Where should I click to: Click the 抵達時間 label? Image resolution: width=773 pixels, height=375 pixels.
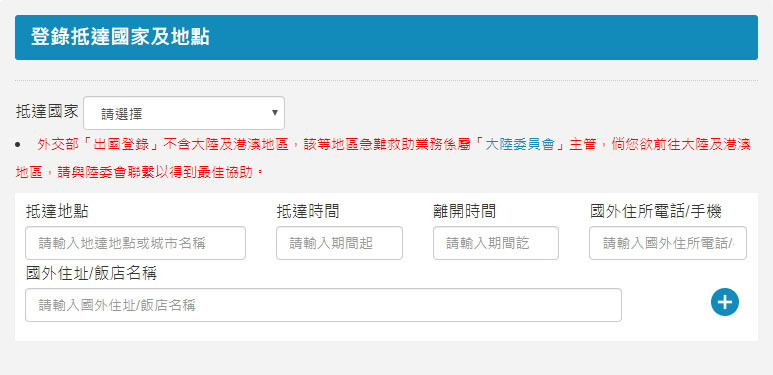click(308, 211)
